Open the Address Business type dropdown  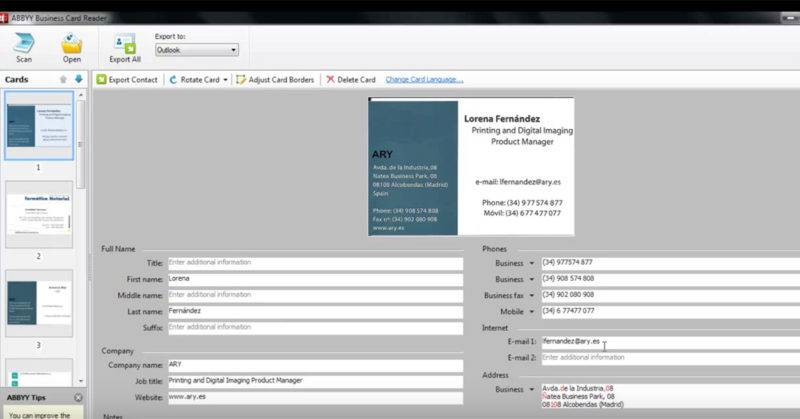pyautogui.click(x=531, y=389)
